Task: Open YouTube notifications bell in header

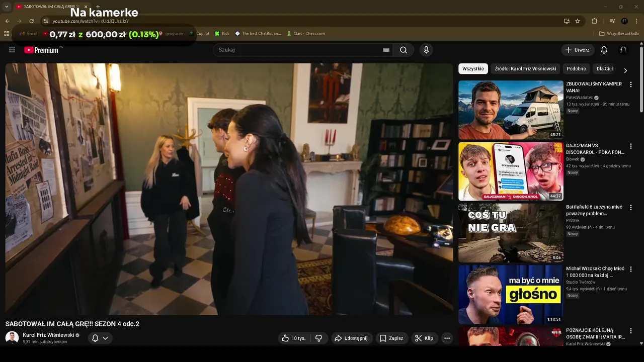Action: (604, 50)
